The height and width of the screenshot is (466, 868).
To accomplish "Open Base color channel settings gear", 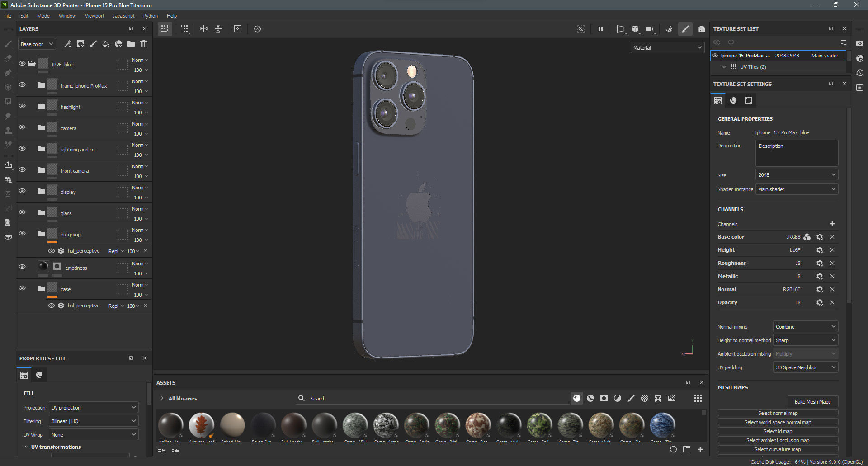I will [820, 237].
